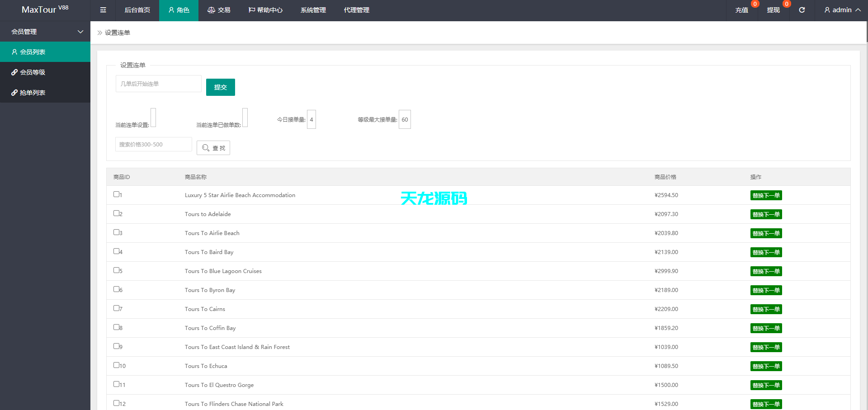Click the 查找 search button
The height and width of the screenshot is (410, 868).
click(x=213, y=148)
